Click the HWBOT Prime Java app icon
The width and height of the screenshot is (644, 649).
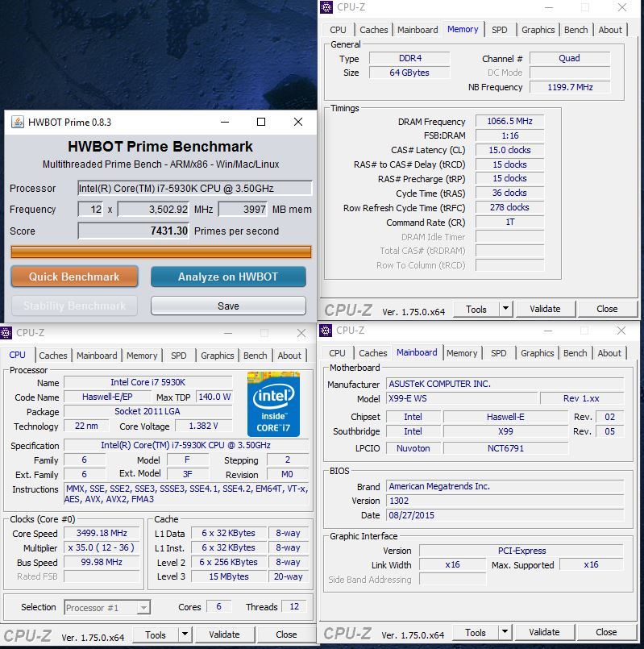click(18, 122)
